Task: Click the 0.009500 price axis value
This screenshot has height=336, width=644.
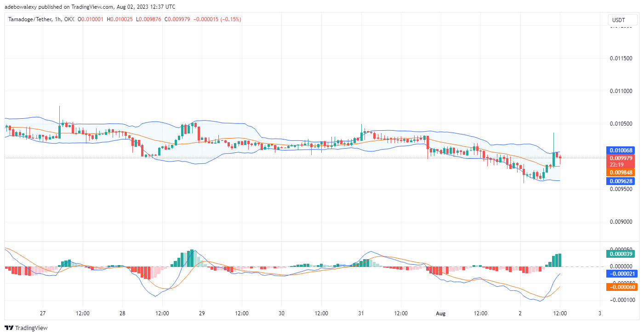Action: tap(621, 189)
